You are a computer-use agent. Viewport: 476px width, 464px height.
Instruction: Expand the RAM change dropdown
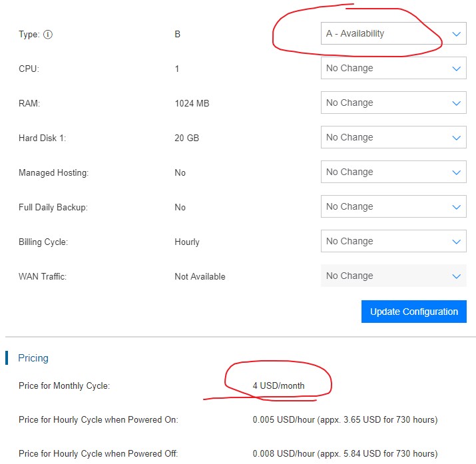[393, 103]
